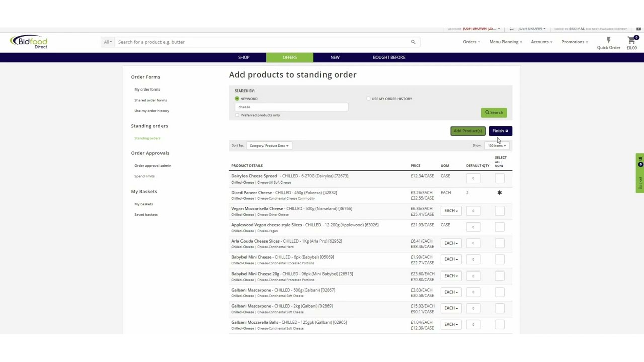Viewport: 644px width, 362px height.
Task: Tick checkbox for Dairylea Cheese Spread
Action: (499, 178)
